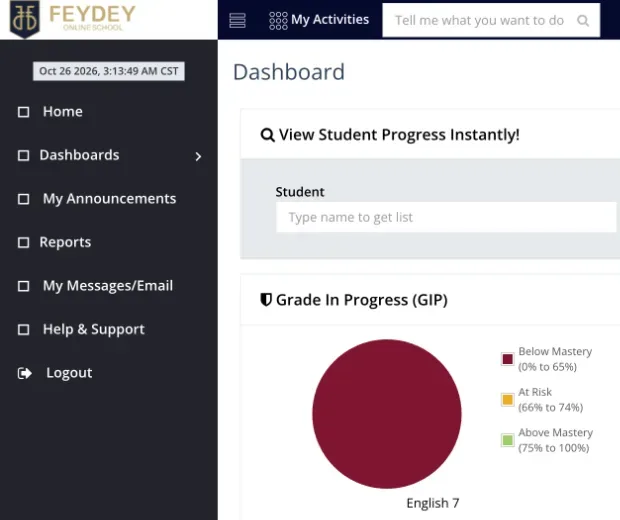Click the 'Below Mastery (0% to 65%)' legend text

[555, 359]
